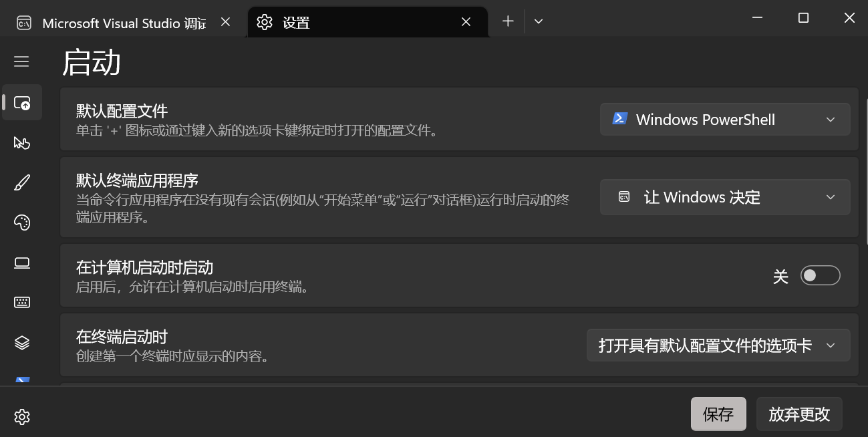Image resolution: width=868 pixels, height=437 pixels.
Task: Switch to Microsoft Visual Studio debug tab
Action: click(x=124, y=23)
